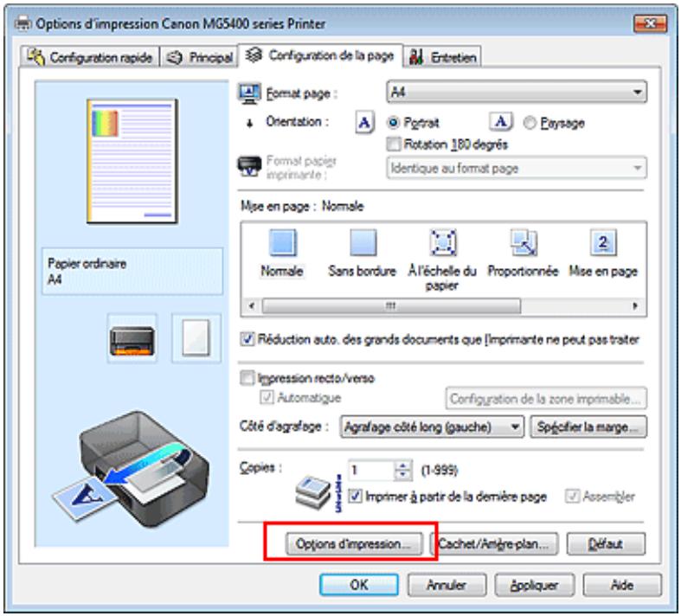
Task: Click the layout list right scroll arrow
Action: 635,306
